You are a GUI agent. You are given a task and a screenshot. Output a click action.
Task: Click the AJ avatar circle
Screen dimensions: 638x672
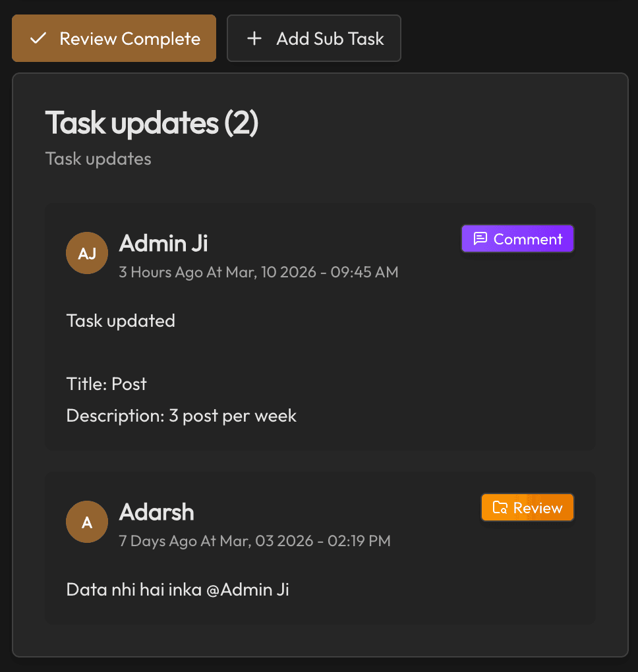click(87, 253)
